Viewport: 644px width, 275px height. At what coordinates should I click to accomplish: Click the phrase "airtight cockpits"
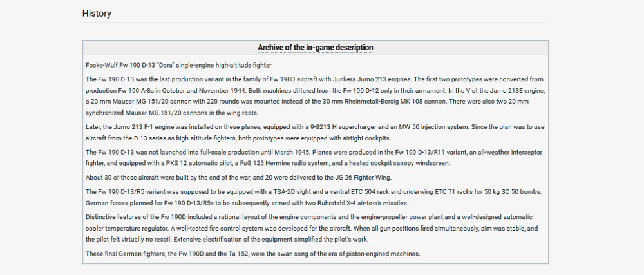pyautogui.click(x=370, y=138)
